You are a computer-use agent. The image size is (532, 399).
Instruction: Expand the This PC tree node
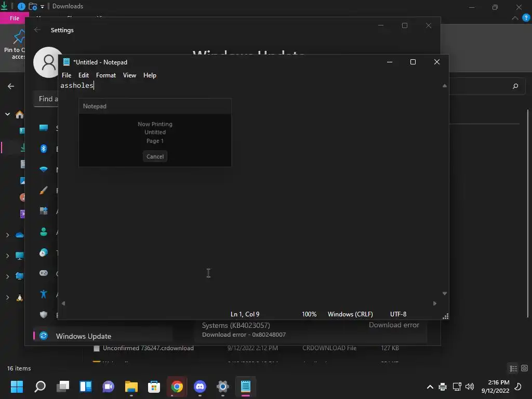(7, 256)
